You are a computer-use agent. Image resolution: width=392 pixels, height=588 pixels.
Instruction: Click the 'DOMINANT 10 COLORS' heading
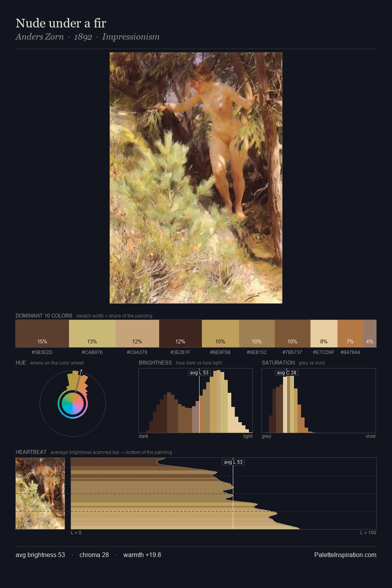44,316
